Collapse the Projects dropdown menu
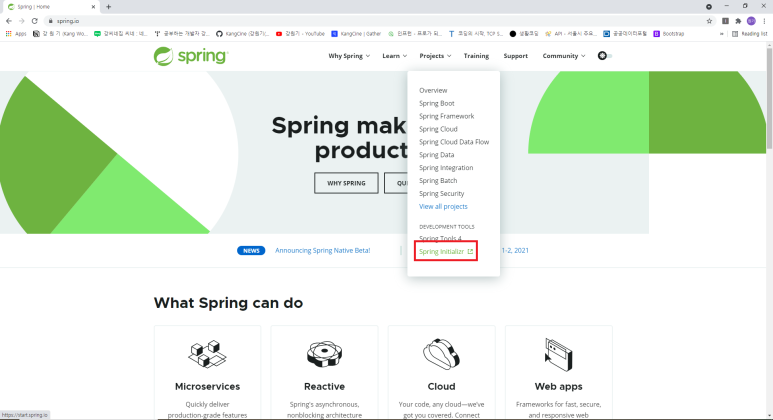 pyautogui.click(x=435, y=56)
